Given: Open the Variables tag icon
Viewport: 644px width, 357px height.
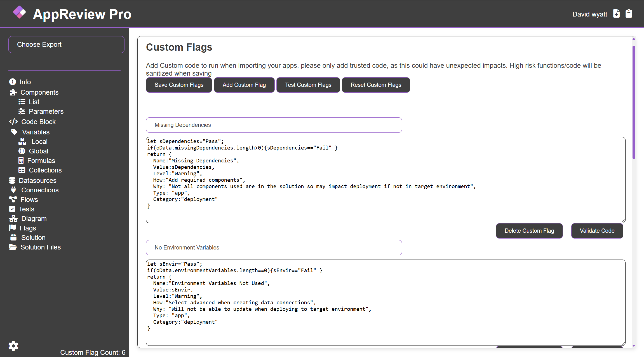Looking at the screenshot, I should (x=13, y=132).
